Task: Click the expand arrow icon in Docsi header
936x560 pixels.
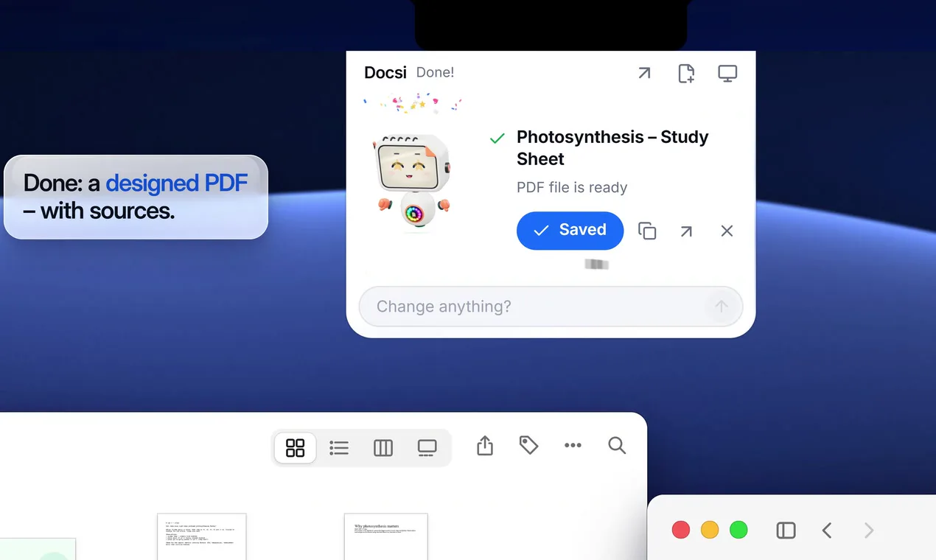Action: (644, 73)
